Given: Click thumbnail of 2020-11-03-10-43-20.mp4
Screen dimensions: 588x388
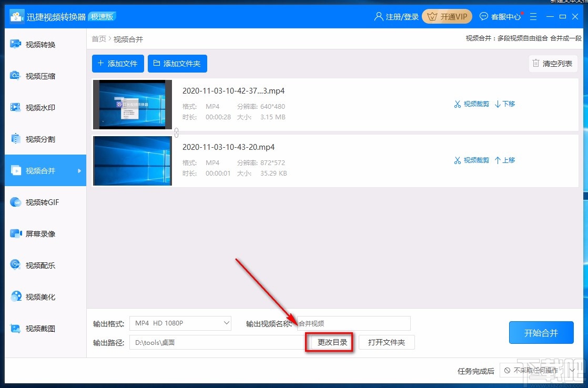Looking at the screenshot, I should pos(133,161).
